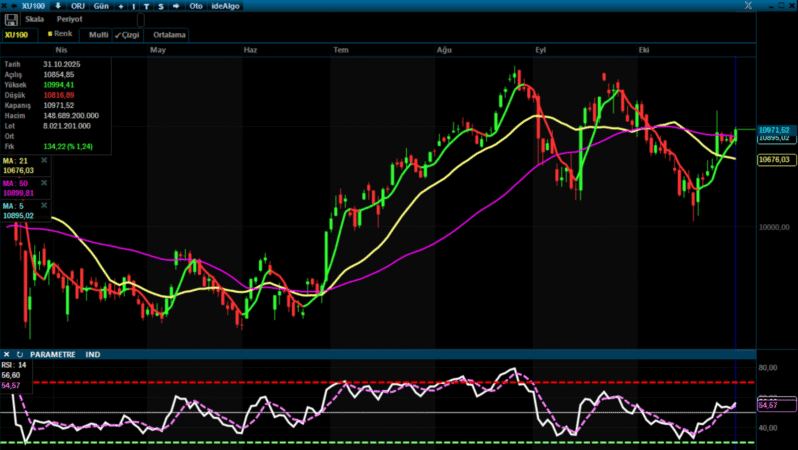798x450 pixels.
Task: Click the Oto button
Action: point(196,6)
